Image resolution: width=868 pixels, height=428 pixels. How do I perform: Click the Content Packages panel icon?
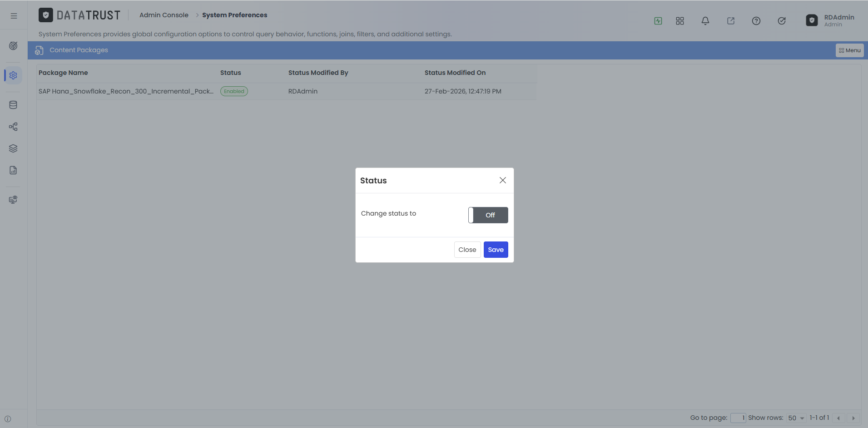pyautogui.click(x=39, y=50)
